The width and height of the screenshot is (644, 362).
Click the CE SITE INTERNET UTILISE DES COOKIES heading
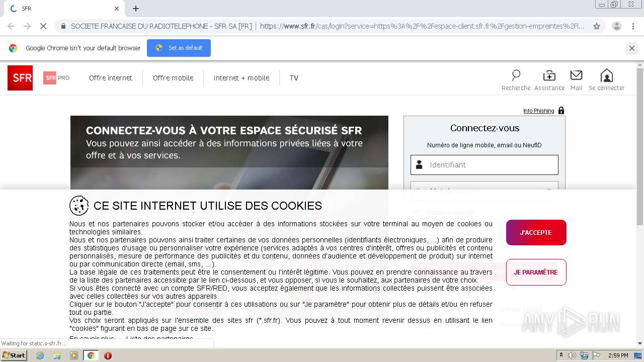[x=208, y=206]
